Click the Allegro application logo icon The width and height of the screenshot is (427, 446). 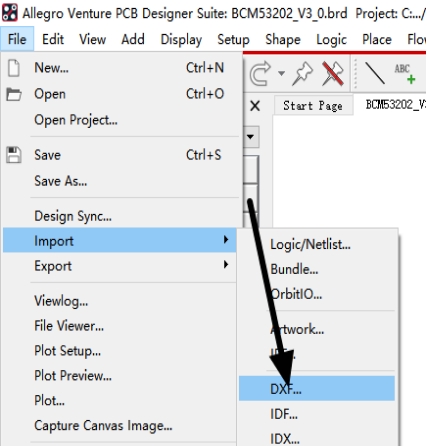click(10, 12)
